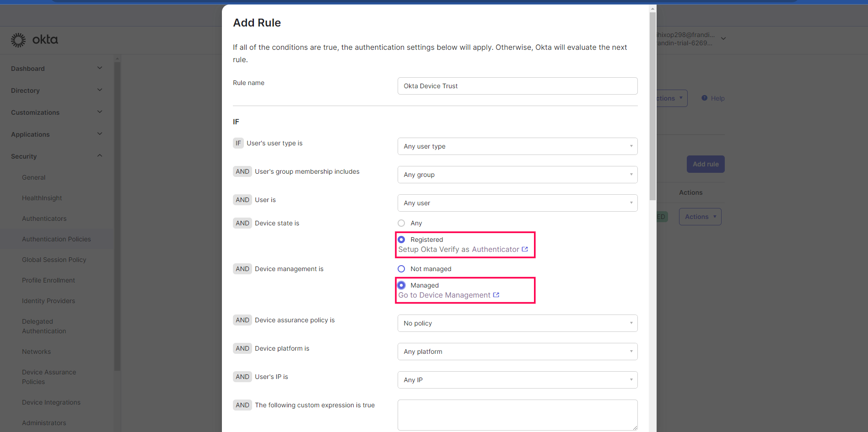Screen dimensions: 868x432
Task: Open the "Any IP" dropdown
Action: [x=517, y=379]
